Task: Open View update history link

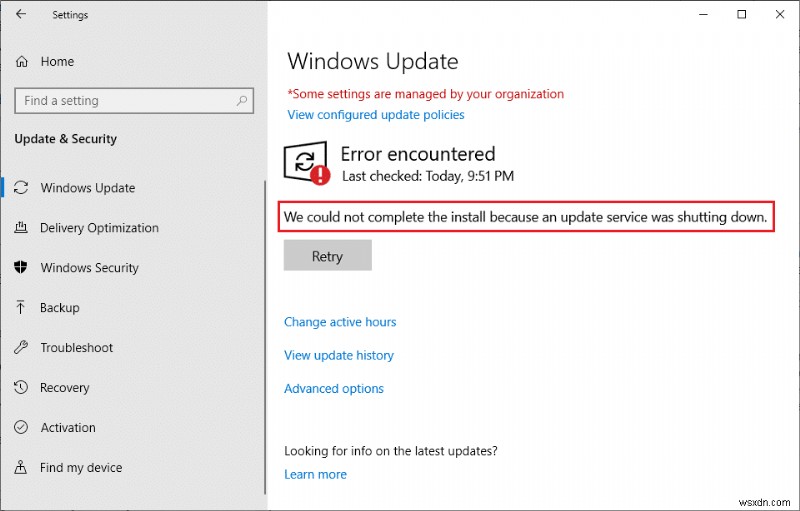Action: pos(339,355)
